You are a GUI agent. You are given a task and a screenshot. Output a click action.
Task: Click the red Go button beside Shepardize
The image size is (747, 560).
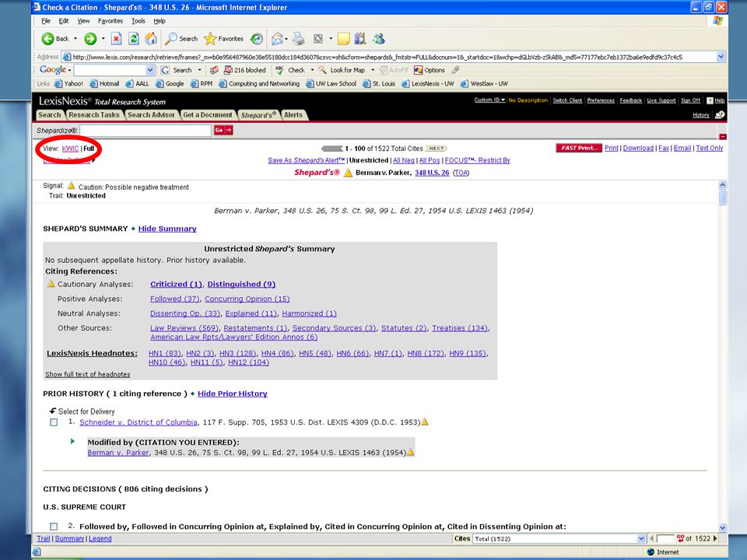pyautogui.click(x=223, y=130)
